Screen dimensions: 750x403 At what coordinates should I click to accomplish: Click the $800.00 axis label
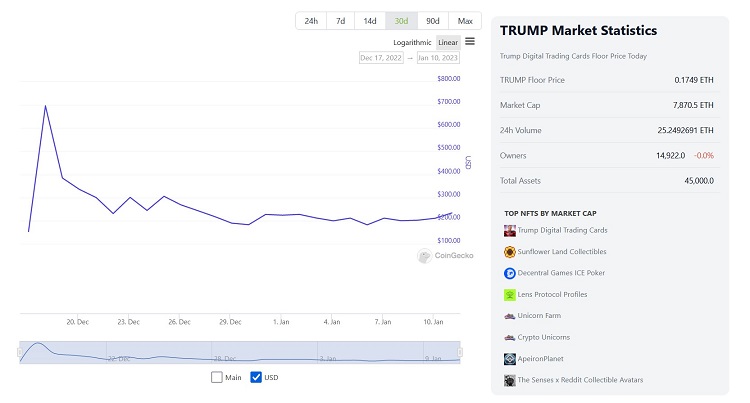point(449,78)
